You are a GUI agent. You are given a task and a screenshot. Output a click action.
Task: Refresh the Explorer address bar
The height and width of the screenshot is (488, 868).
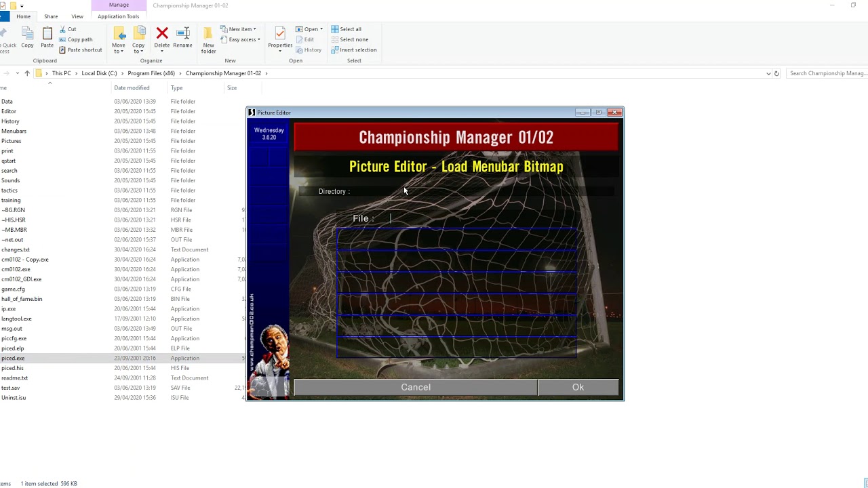(776, 73)
